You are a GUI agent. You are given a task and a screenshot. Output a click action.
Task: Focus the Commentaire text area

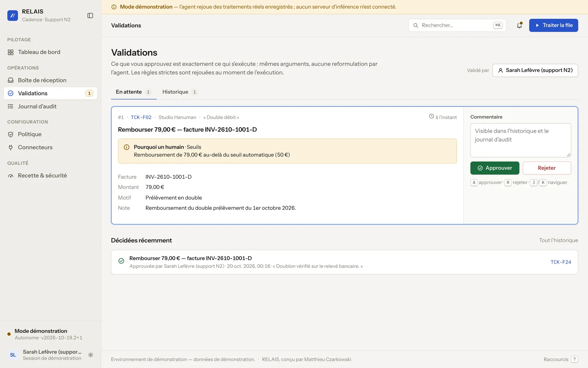[x=521, y=140]
